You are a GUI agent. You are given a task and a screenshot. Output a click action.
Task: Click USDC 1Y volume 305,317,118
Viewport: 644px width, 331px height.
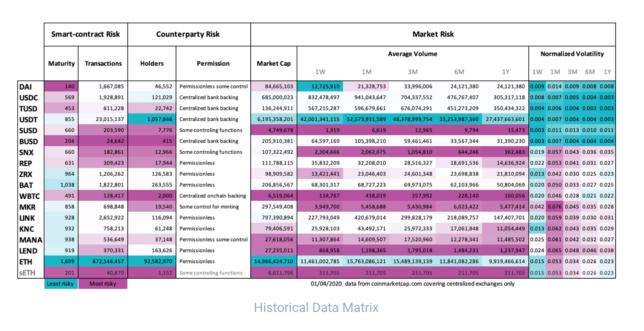click(x=509, y=97)
